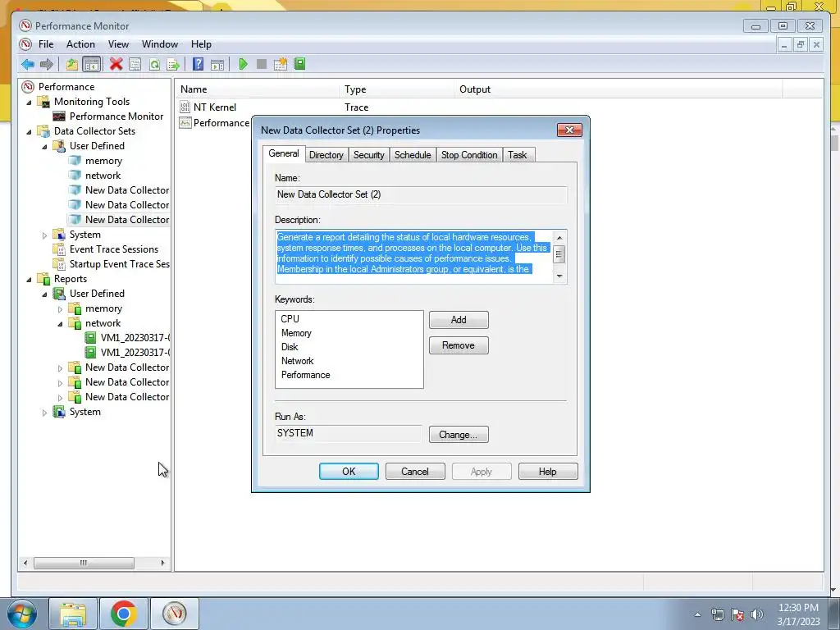840x630 pixels.
Task: Start the data collector set with green play icon
Action: click(243, 64)
